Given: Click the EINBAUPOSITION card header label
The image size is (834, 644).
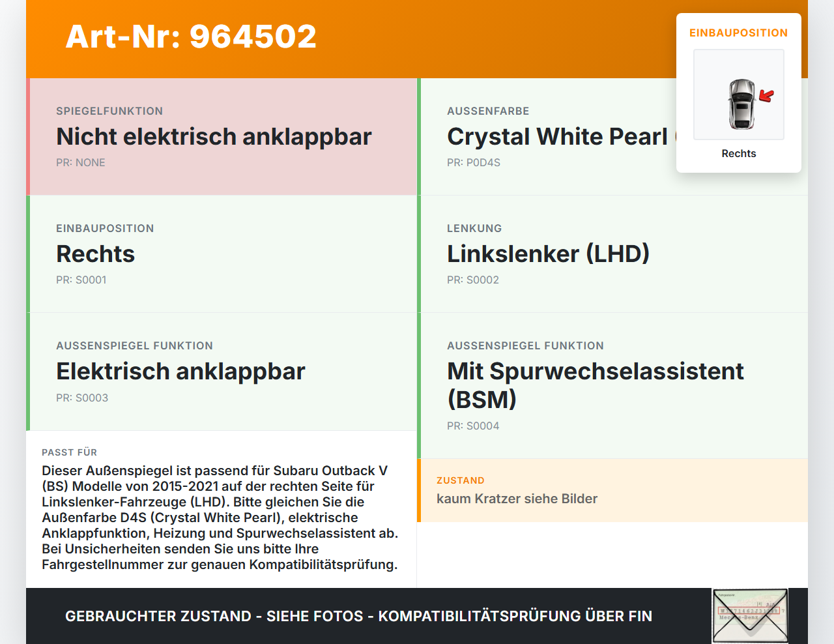Looking at the screenshot, I should coord(738,33).
